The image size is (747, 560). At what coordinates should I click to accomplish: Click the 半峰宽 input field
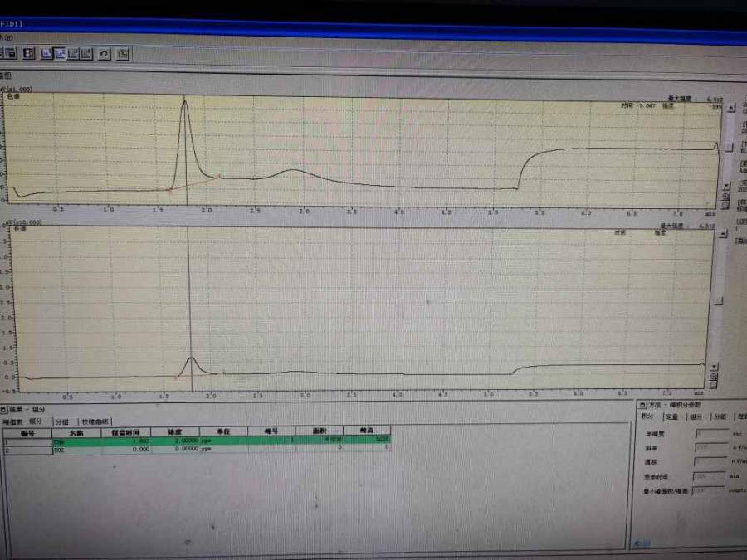tap(712, 434)
